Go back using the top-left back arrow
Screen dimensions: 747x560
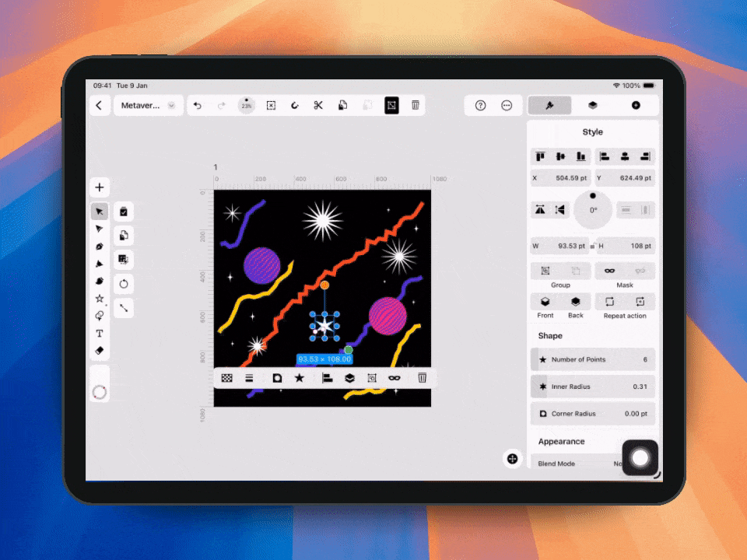pos(99,105)
